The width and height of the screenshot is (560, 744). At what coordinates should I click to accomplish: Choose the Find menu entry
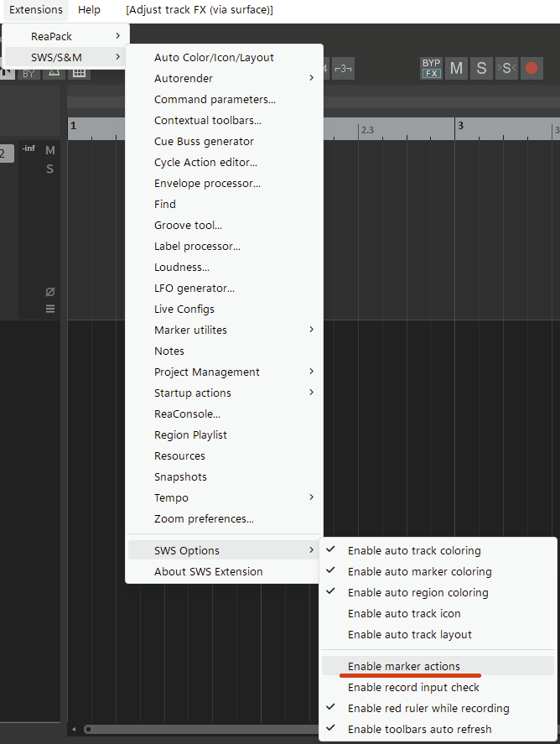click(225, 204)
